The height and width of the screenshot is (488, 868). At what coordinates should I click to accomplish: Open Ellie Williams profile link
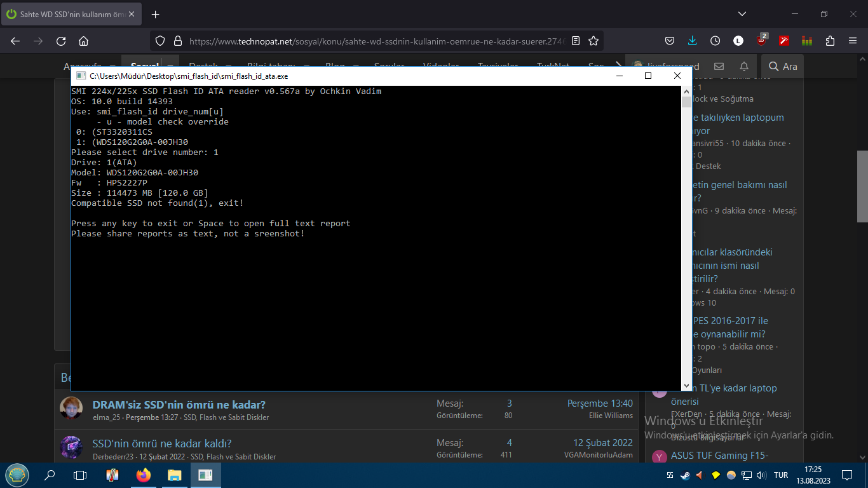coord(611,416)
